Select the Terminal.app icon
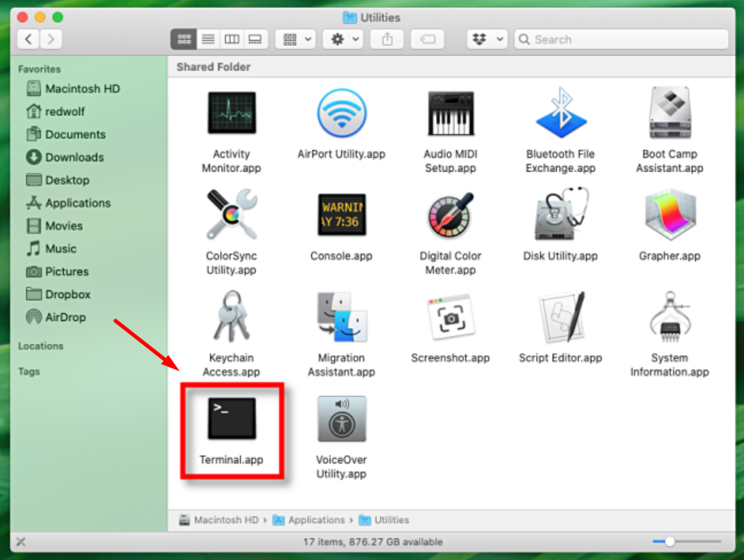This screenshot has width=744, height=560. pyautogui.click(x=231, y=418)
